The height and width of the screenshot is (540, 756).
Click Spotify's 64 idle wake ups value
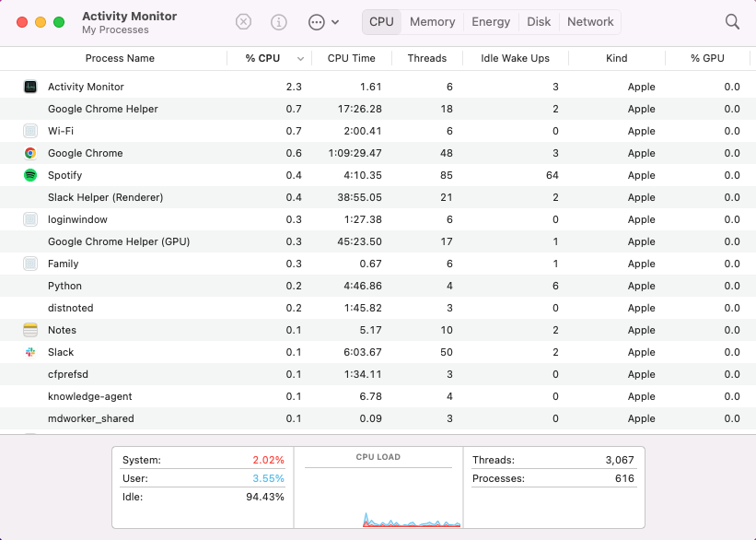[x=552, y=175]
